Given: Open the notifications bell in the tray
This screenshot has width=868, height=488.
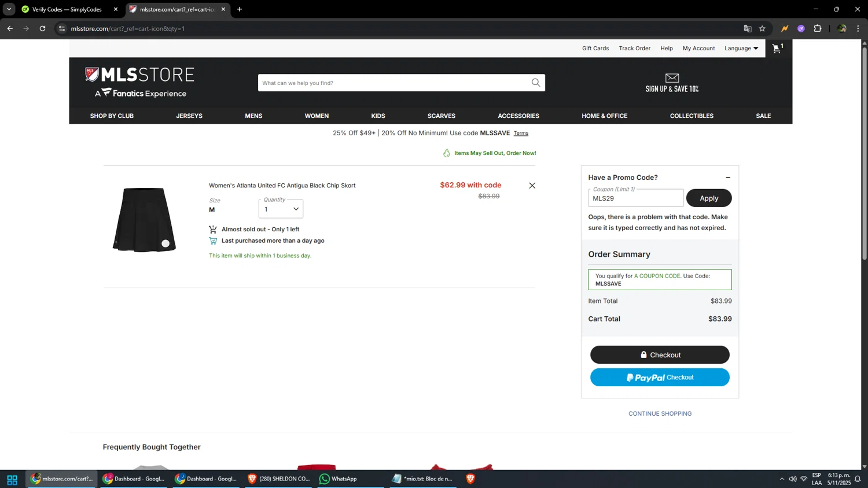Looking at the screenshot, I should [858, 479].
